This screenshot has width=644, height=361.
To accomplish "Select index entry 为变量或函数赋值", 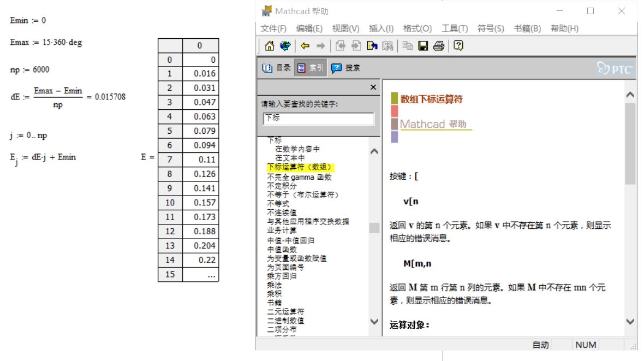I will (296, 258).
